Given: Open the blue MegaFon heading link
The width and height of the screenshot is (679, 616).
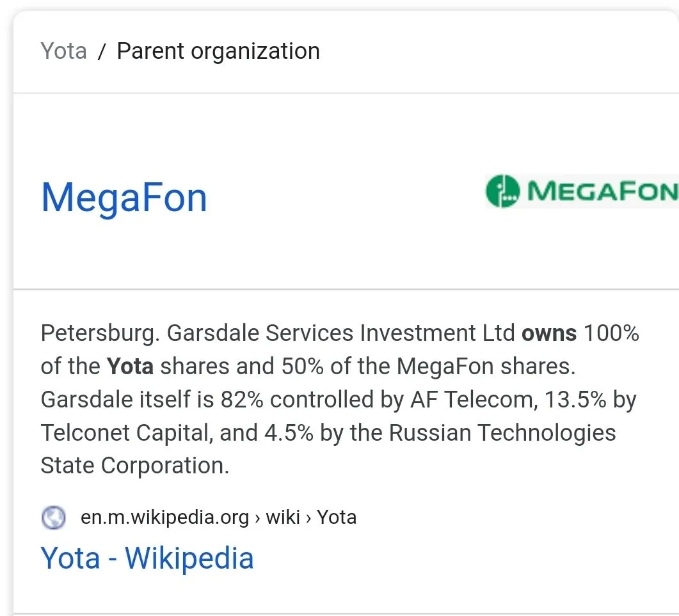Looking at the screenshot, I should (x=124, y=197).
